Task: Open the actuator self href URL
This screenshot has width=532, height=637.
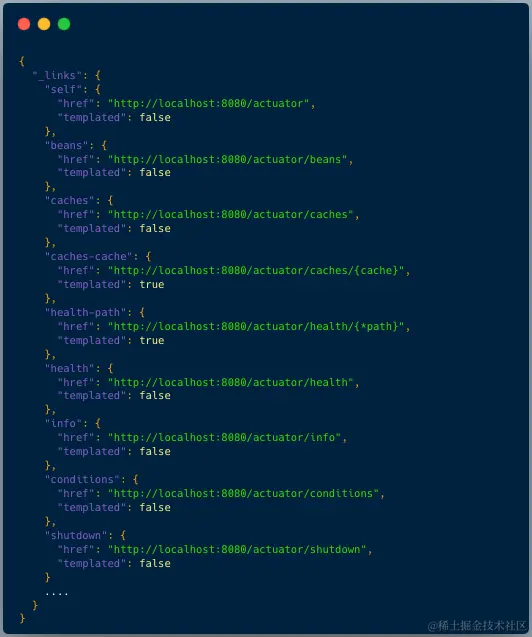Action: click(208, 104)
